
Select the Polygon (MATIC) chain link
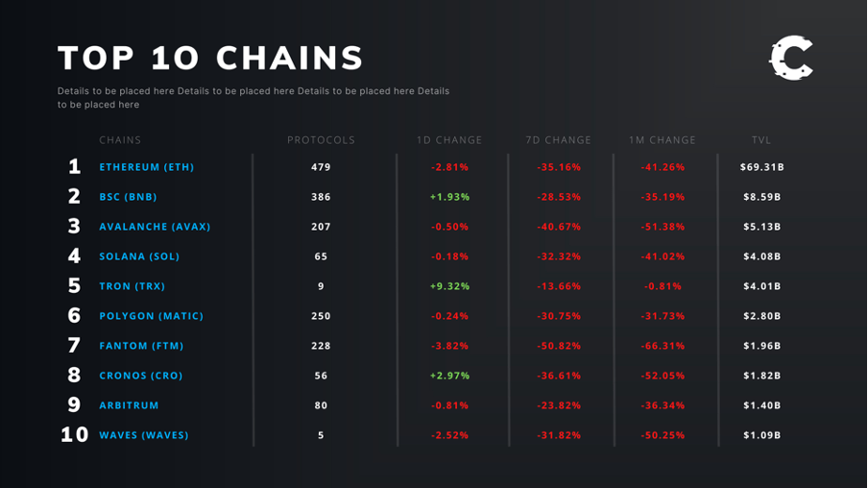click(x=152, y=316)
